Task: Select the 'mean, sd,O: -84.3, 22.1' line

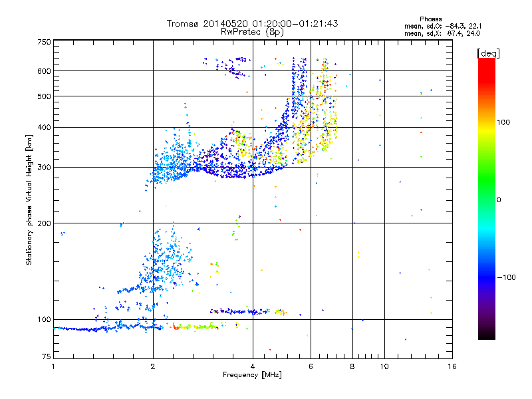Action: click(x=443, y=26)
